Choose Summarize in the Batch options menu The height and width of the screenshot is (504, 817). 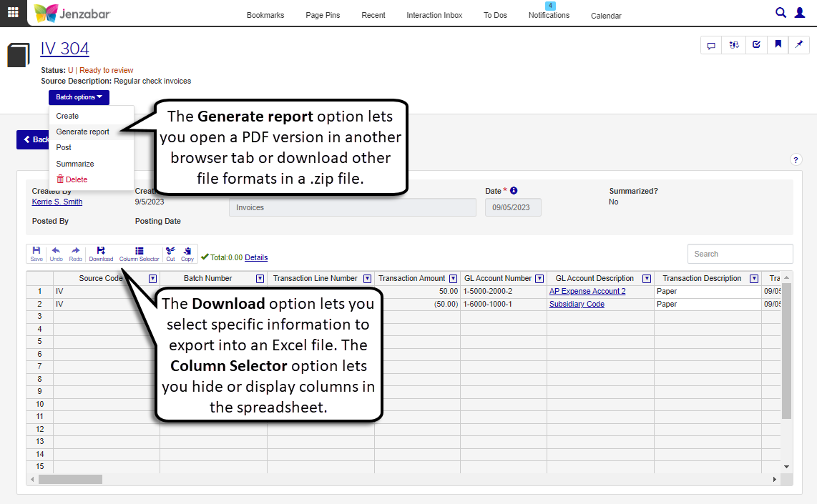[75, 164]
